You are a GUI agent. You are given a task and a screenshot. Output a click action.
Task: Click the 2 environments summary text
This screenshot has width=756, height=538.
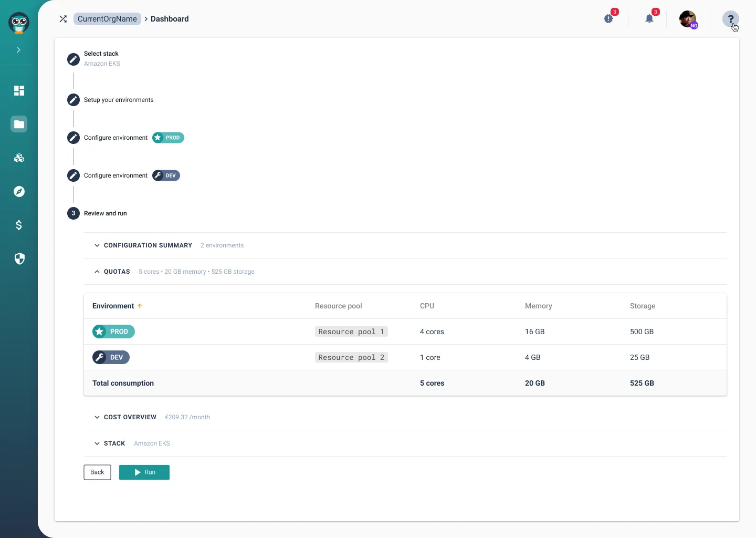[x=222, y=245]
